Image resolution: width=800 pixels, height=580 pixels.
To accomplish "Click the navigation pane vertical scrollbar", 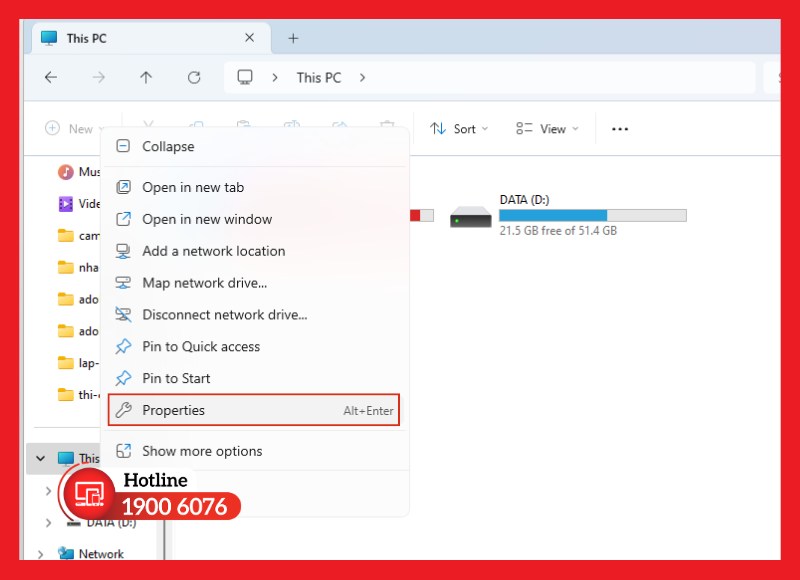I will point(164,541).
